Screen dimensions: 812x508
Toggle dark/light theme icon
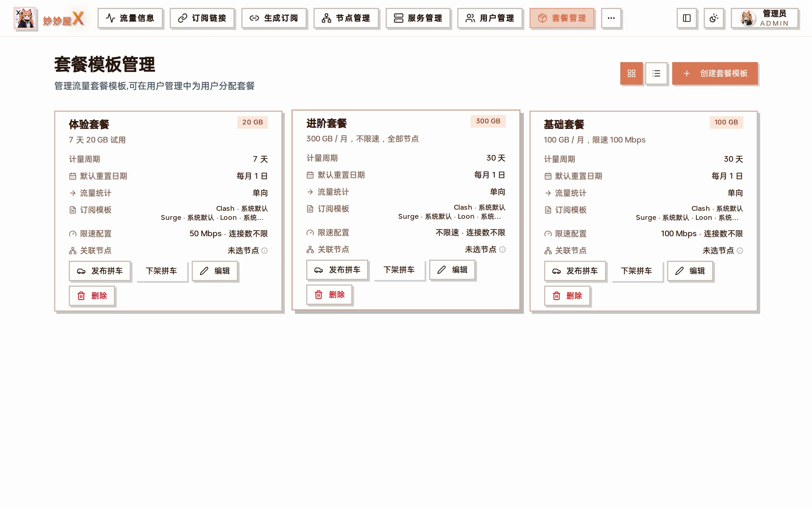pyautogui.click(x=714, y=18)
